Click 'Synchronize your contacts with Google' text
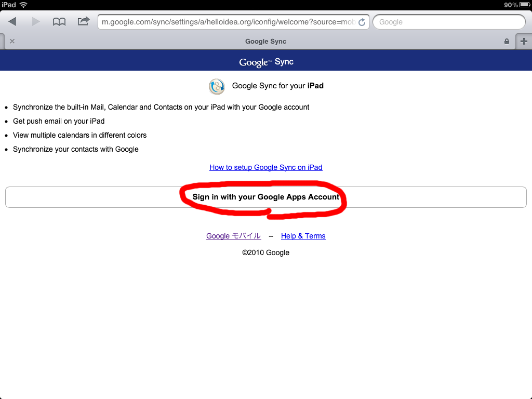532x399 pixels. click(x=76, y=149)
